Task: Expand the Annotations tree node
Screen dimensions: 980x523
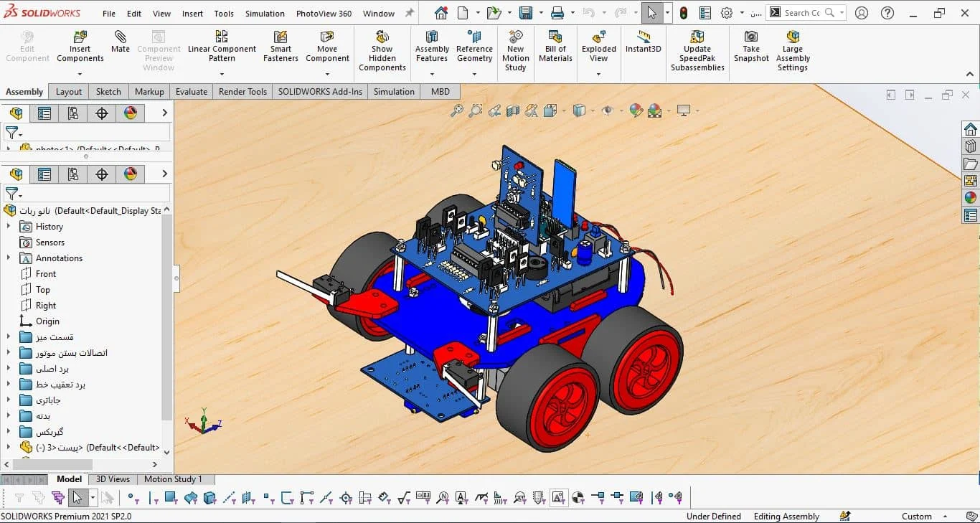Action: 9,258
